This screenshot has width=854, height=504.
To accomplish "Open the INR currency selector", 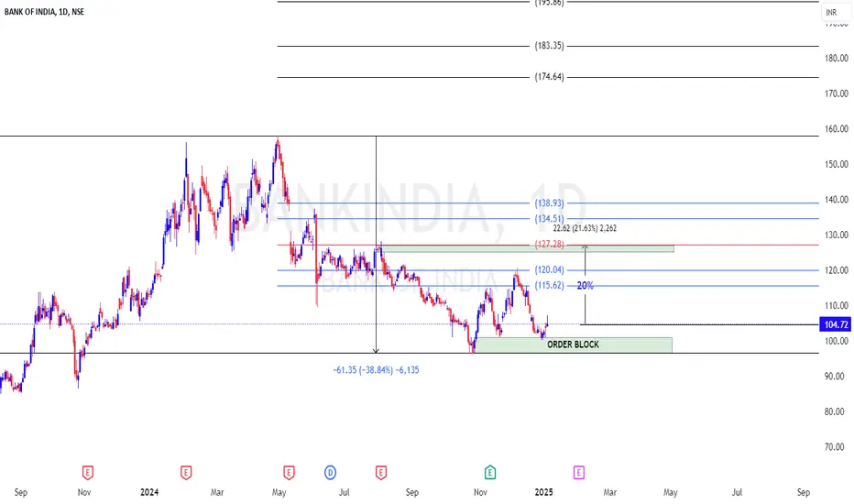I will (836, 12).
